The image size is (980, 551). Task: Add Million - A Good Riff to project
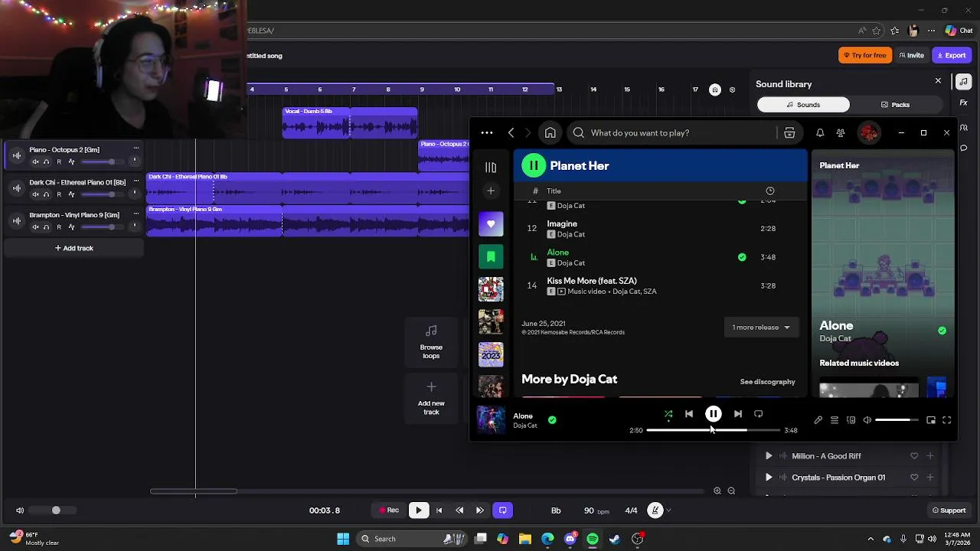930,456
